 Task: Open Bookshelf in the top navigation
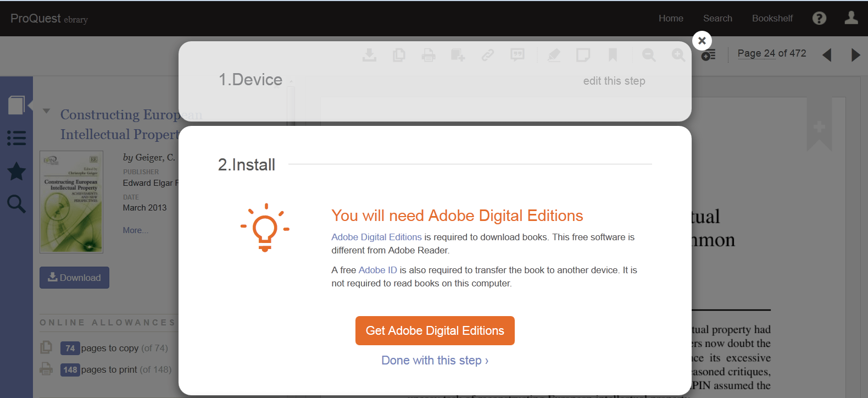[772, 18]
